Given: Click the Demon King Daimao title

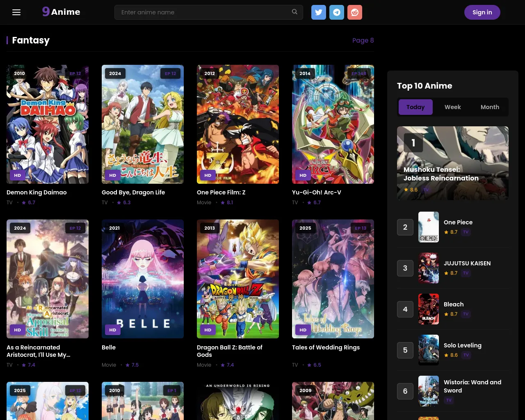Looking at the screenshot, I should coord(37,192).
